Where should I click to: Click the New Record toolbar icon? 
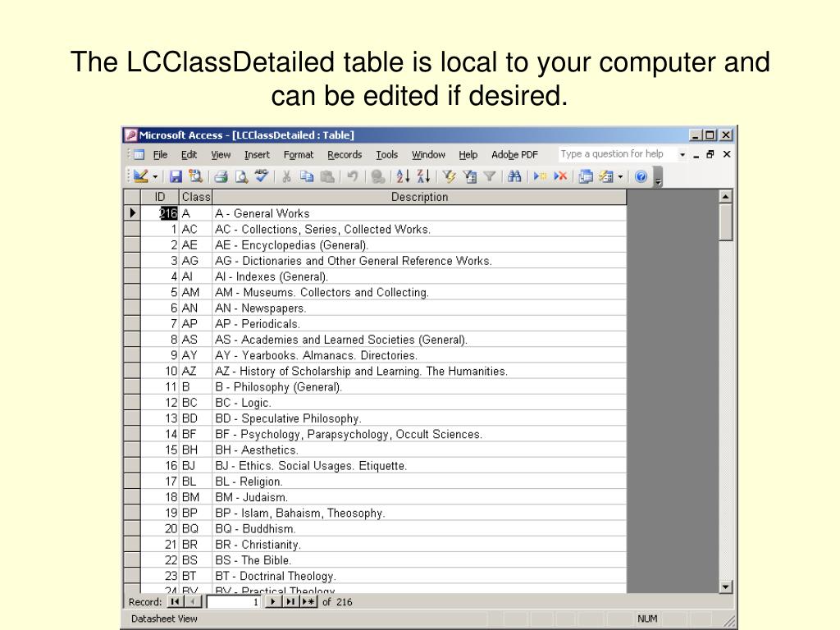pos(540,176)
